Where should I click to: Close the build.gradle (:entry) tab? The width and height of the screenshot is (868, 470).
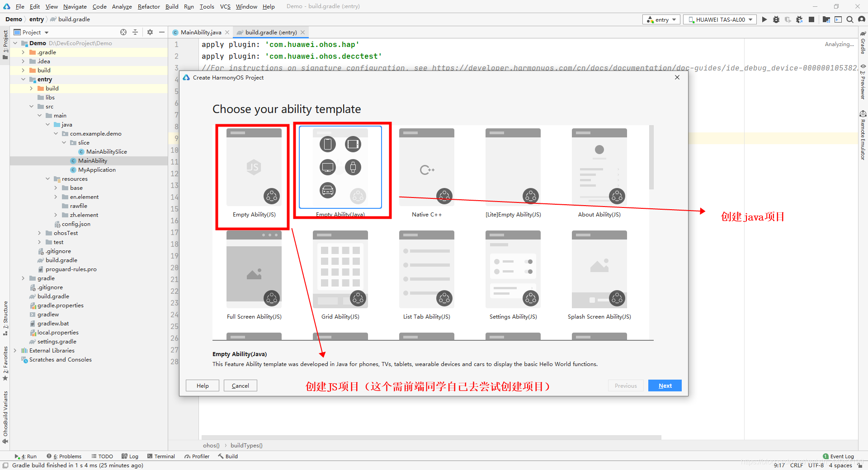[303, 33]
